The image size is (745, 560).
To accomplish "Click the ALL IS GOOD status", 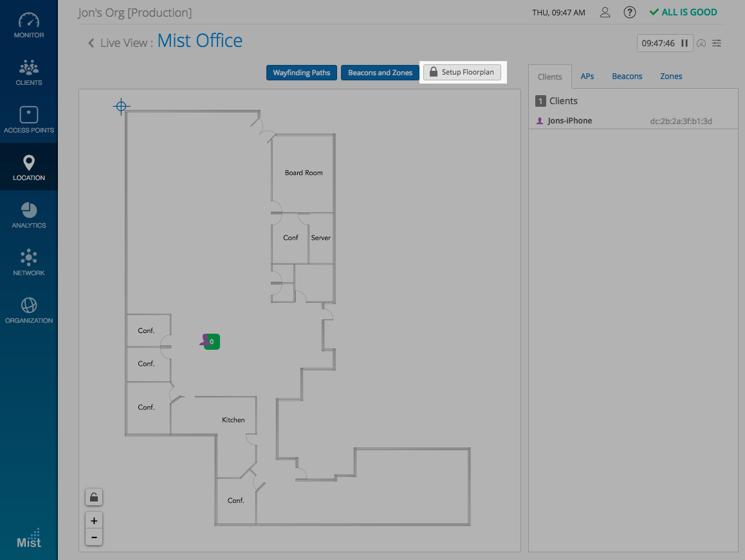I will pyautogui.click(x=683, y=12).
